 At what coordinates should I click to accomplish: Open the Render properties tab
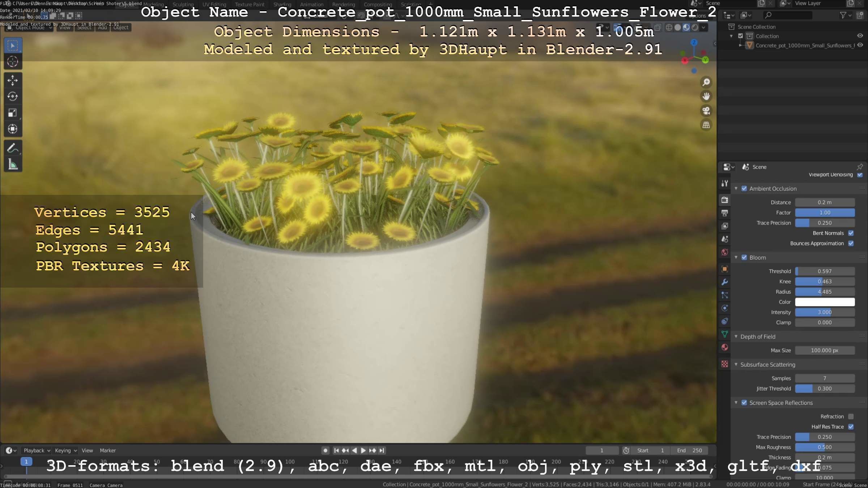click(x=724, y=200)
